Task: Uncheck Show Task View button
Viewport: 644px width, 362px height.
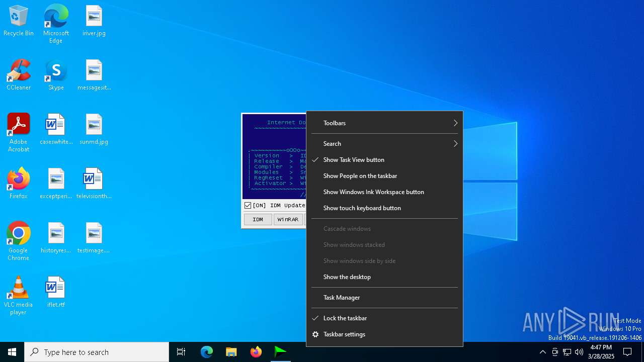Action: click(384, 160)
